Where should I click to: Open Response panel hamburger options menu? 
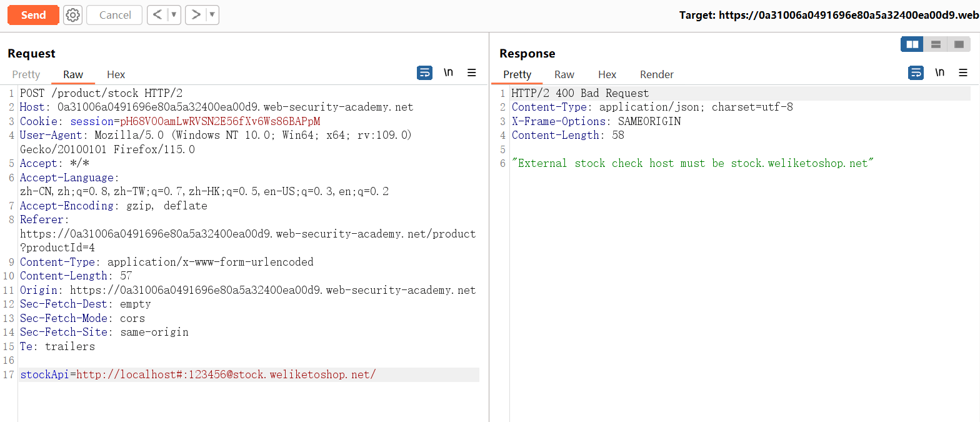pos(963,73)
